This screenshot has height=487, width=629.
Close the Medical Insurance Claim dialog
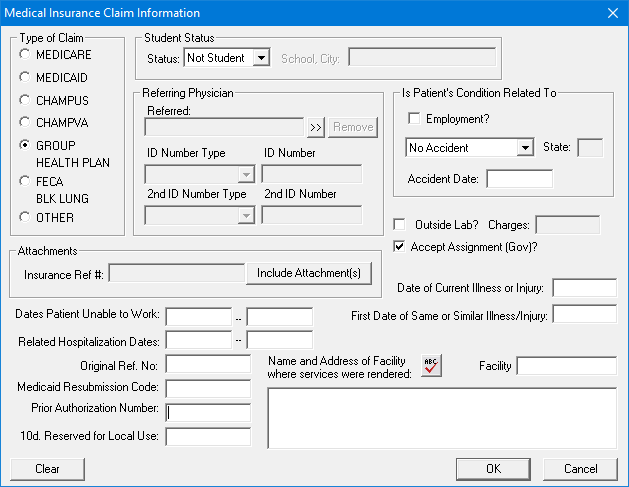[x=613, y=13]
